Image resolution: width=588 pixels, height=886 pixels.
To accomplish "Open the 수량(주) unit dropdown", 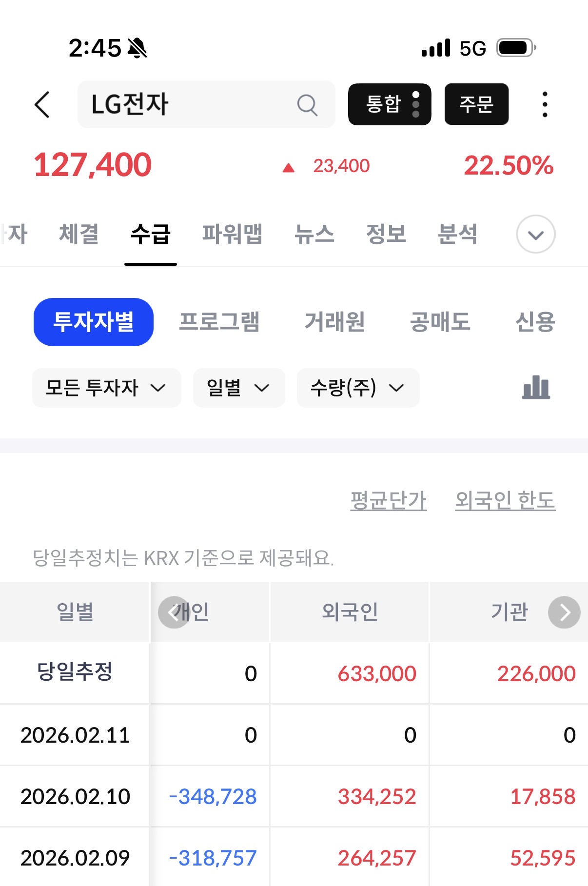I will 358,388.
